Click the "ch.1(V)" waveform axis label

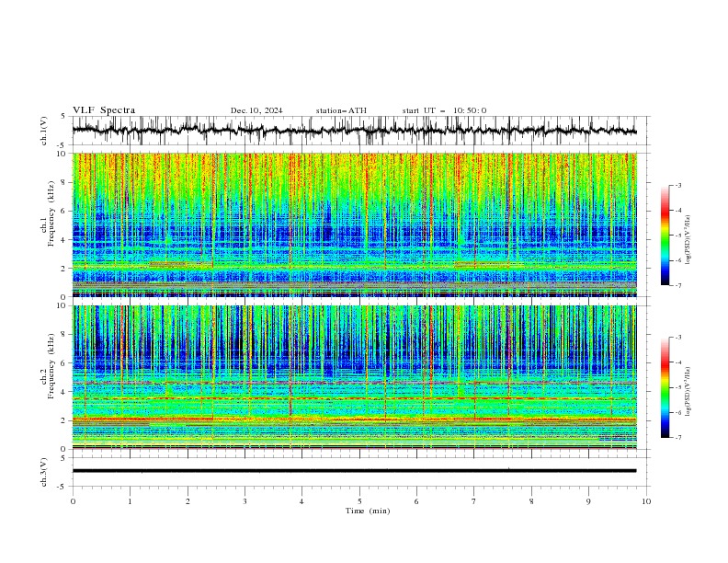(44, 131)
